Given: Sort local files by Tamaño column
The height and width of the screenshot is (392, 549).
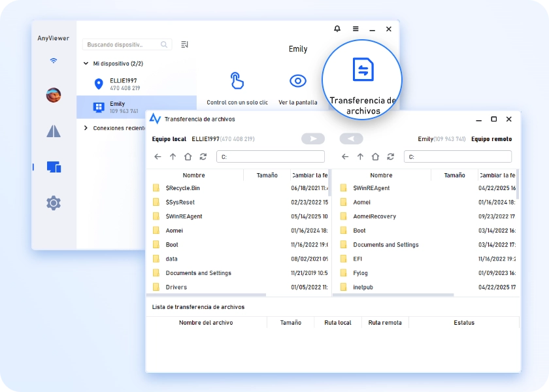Looking at the screenshot, I should point(267,175).
